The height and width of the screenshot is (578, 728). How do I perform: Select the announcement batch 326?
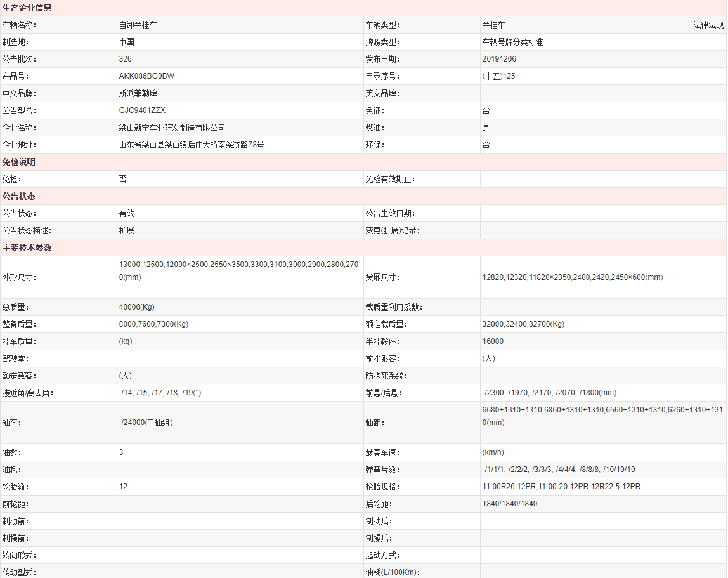[125, 59]
